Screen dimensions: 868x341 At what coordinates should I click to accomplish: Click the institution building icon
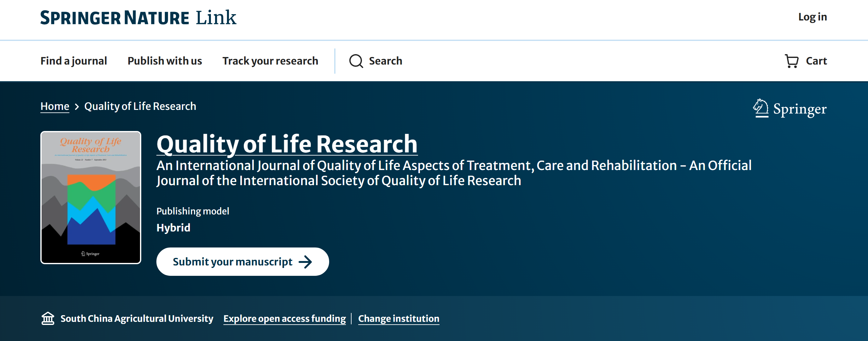pyautogui.click(x=48, y=318)
